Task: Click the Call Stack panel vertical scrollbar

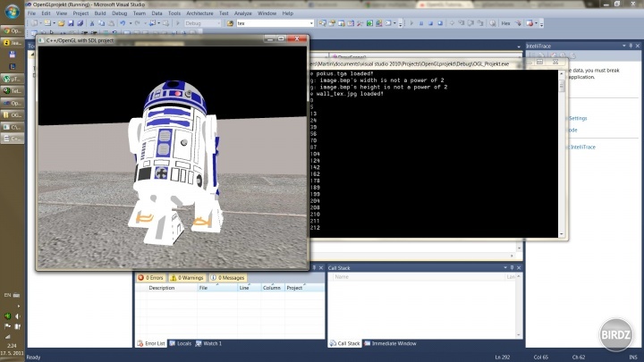Action: coord(518,306)
